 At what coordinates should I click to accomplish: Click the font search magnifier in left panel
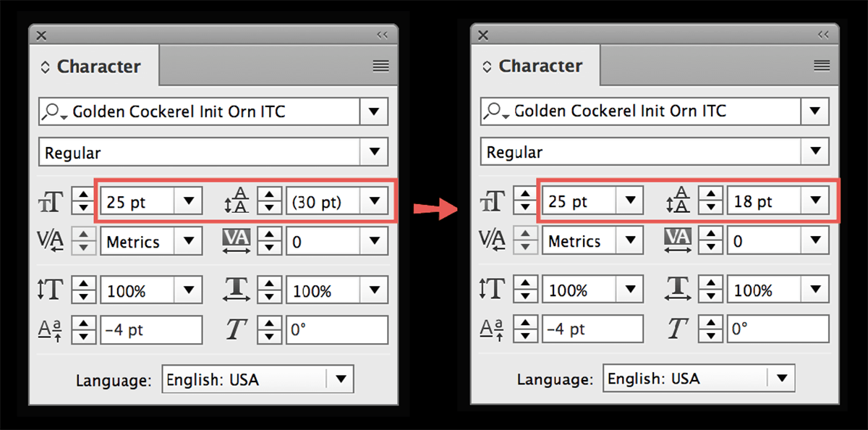pyautogui.click(x=52, y=112)
